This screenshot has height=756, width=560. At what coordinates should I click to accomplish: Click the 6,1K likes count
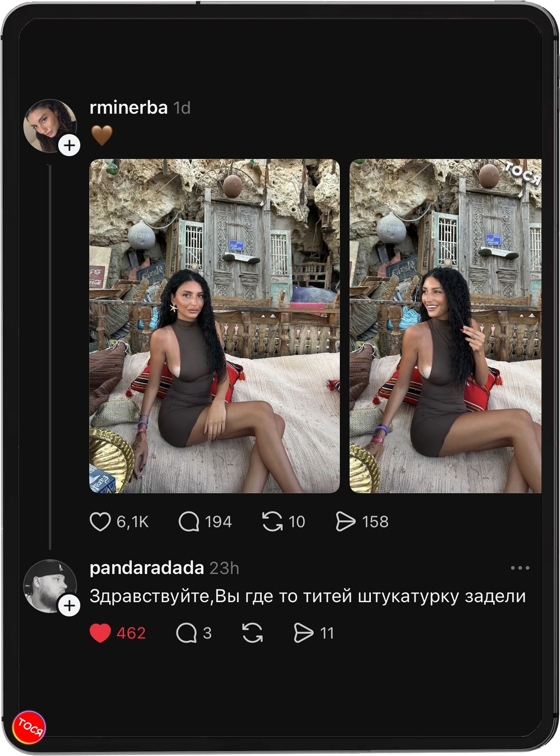coord(133,522)
